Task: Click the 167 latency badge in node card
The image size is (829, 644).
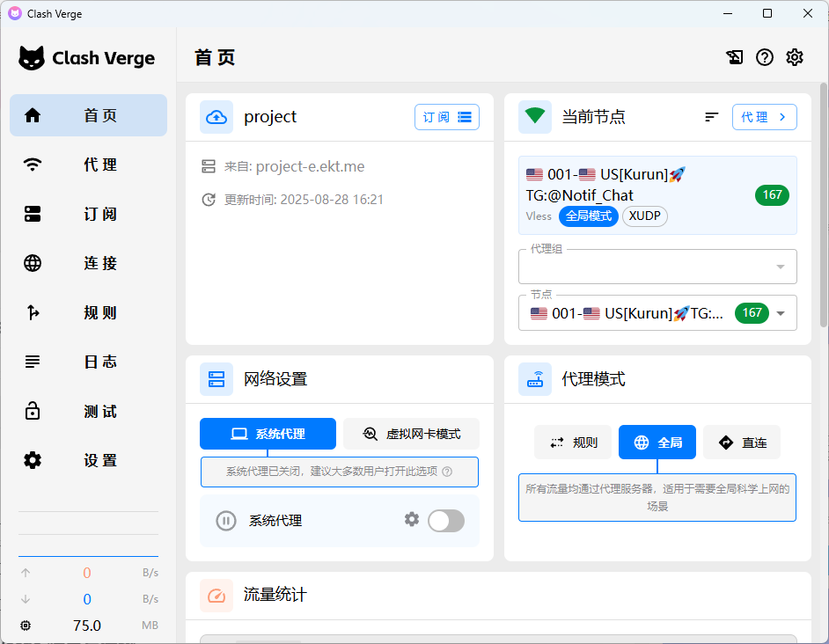Action: [x=772, y=195]
